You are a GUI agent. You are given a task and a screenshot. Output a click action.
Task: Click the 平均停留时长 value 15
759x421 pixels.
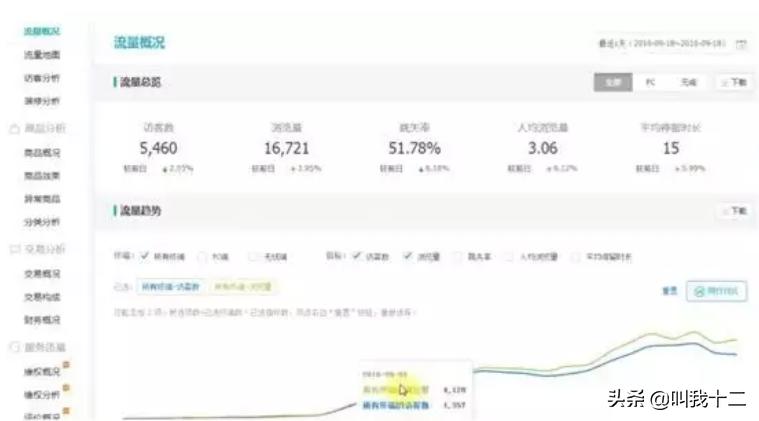click(671, 148)
